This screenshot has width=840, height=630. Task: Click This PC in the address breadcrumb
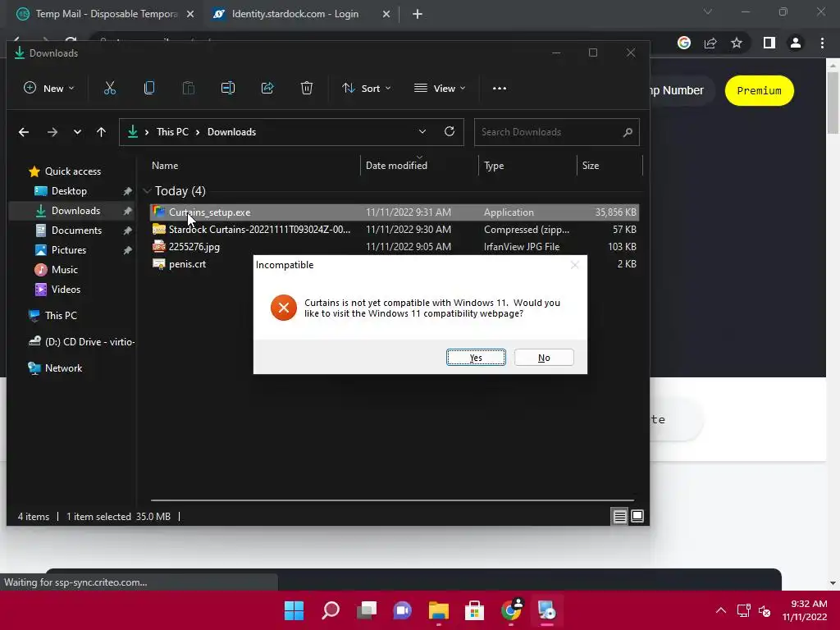coord(172,132)
